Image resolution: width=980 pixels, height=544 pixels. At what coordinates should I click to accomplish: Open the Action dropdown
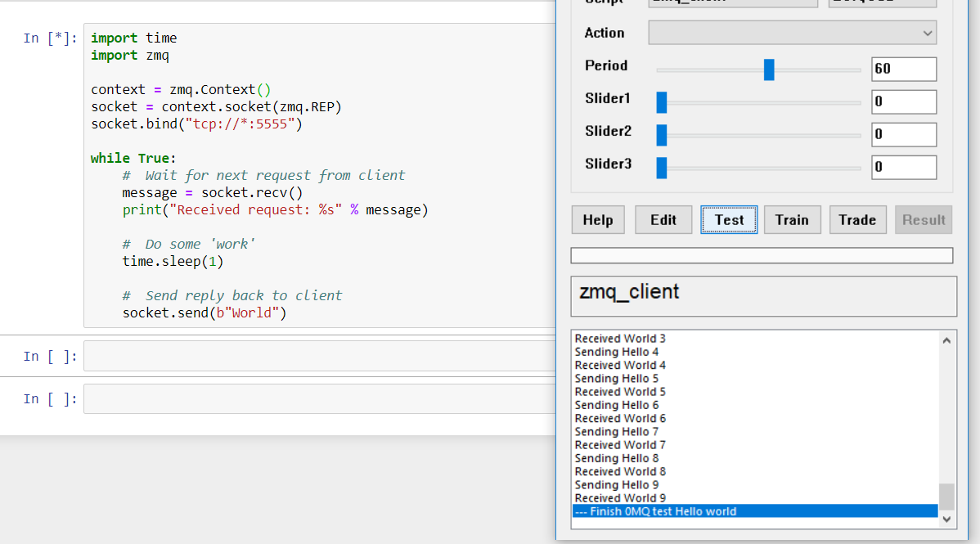pos(792,33)
